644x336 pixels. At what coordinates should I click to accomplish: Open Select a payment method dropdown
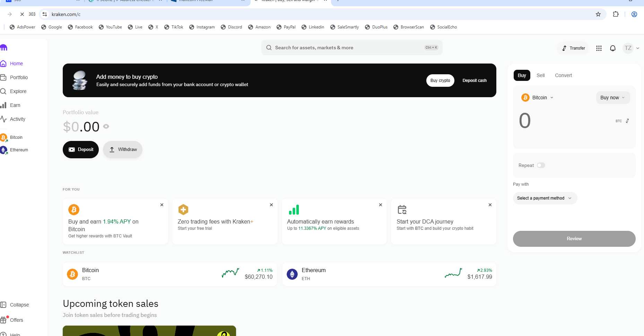(545, 198)
